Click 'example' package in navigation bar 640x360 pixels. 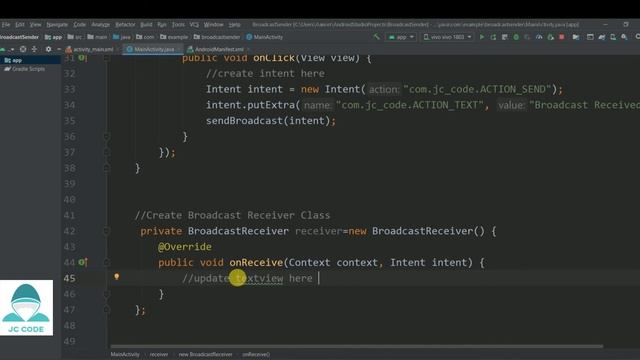pos(174,37)
